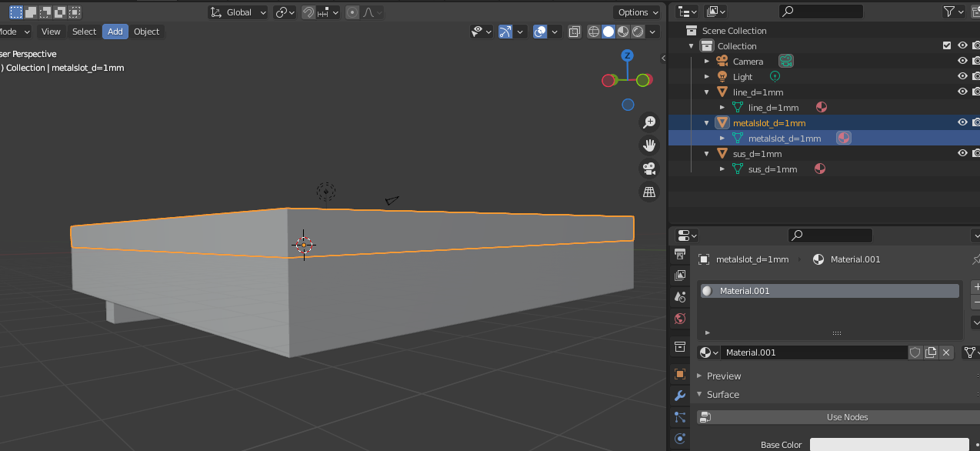Open the material browse dropdown
The image size is (980, 451).
708,352
